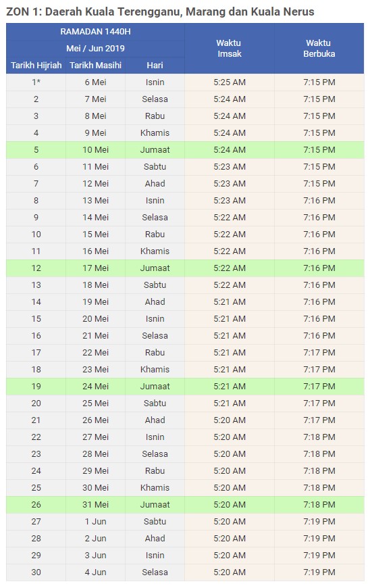This screenshot has height=588, width=372.
Task: Click the highlighted 10 Mei Jumaat row
Action: click(x=185, y=149)
